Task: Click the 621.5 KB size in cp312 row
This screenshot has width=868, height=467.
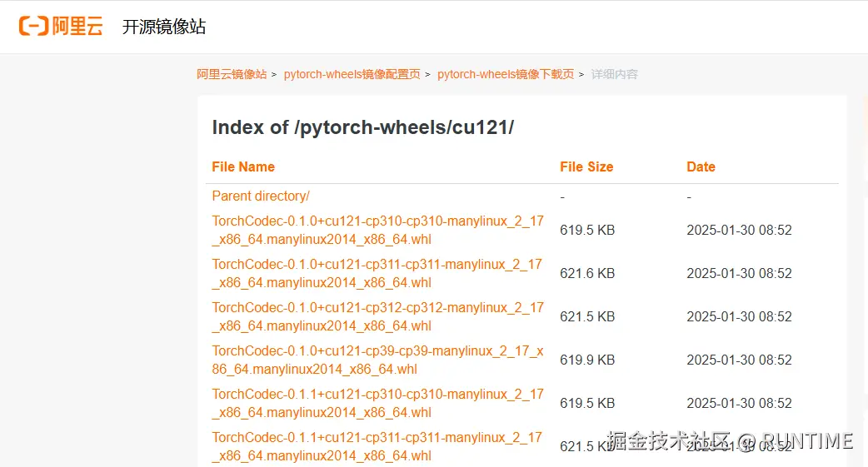Action: [x=587, y=316]
